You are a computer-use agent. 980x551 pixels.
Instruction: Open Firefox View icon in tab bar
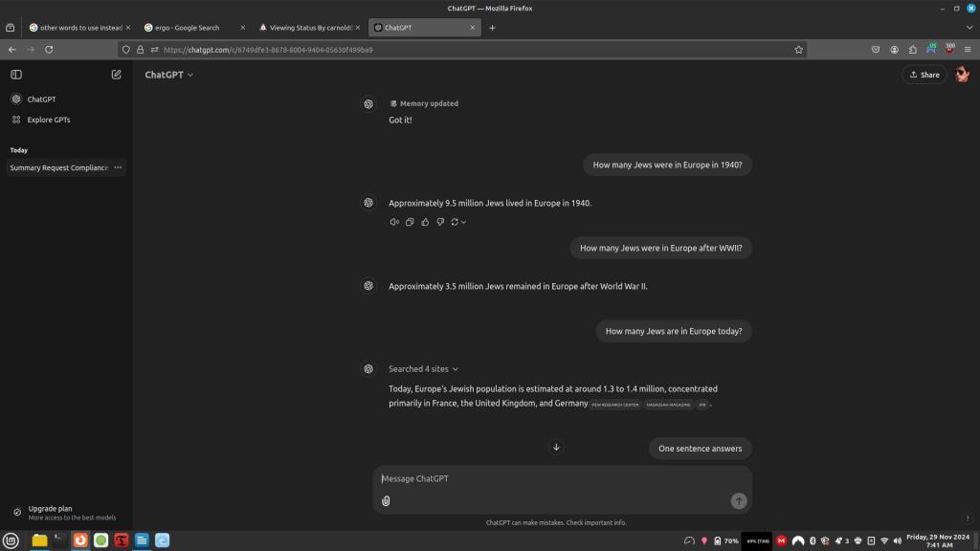(x=10, y=28)
